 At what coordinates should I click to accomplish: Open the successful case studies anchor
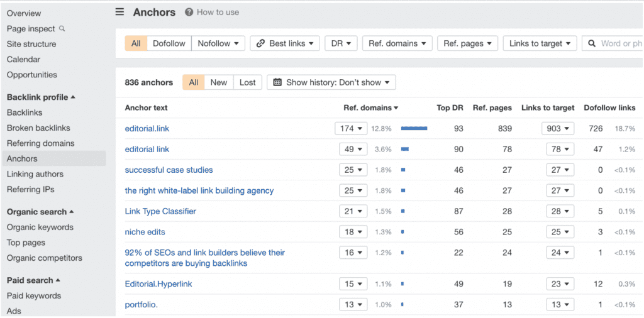tap(169, 170)
